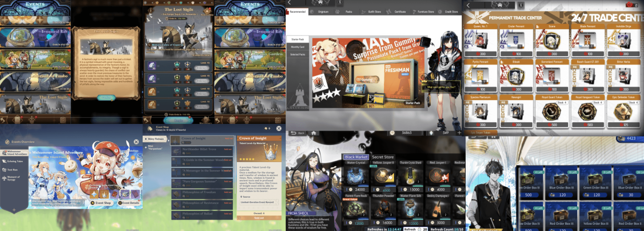Select the Monthly Card side tab
This screenshot has height=231, width=644.
pyautogui.click(x=297, y=47)
